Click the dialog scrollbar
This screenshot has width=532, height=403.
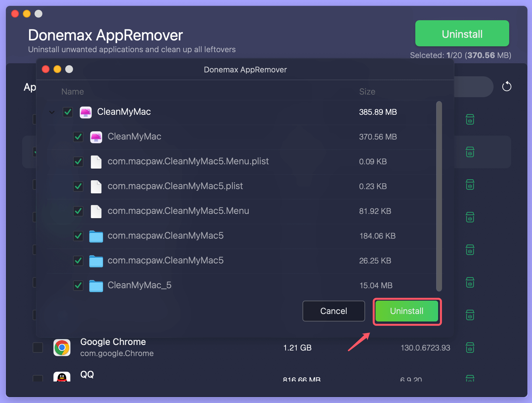point(438,196)
